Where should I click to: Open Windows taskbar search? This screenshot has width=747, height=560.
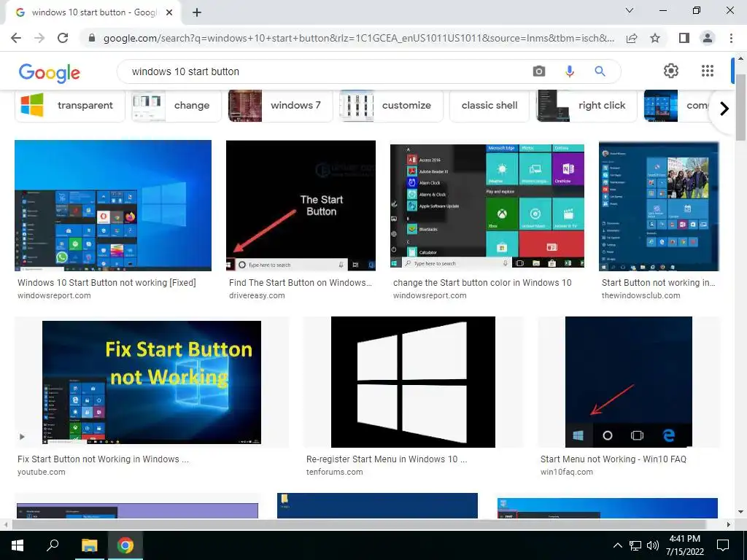click(x=53, y=545)
